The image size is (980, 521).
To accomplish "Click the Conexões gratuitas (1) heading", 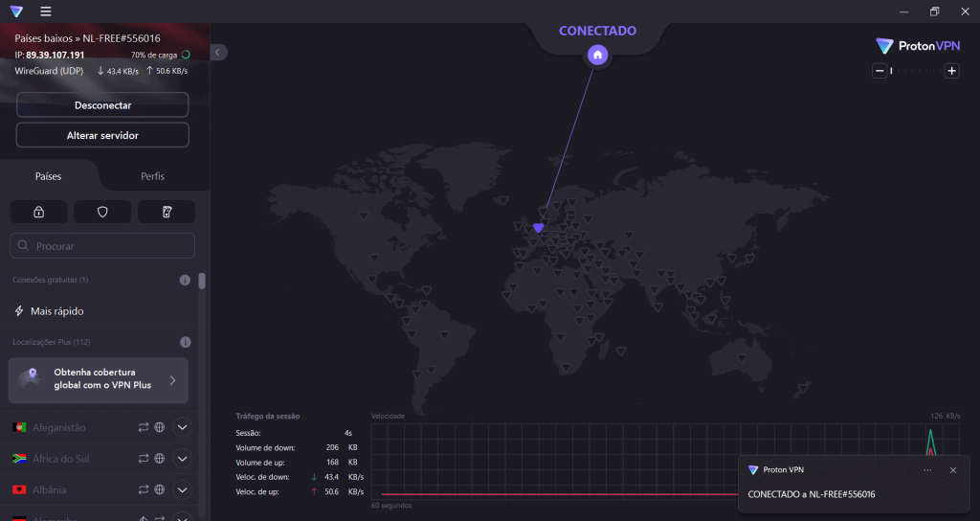I will pos(50,280).
